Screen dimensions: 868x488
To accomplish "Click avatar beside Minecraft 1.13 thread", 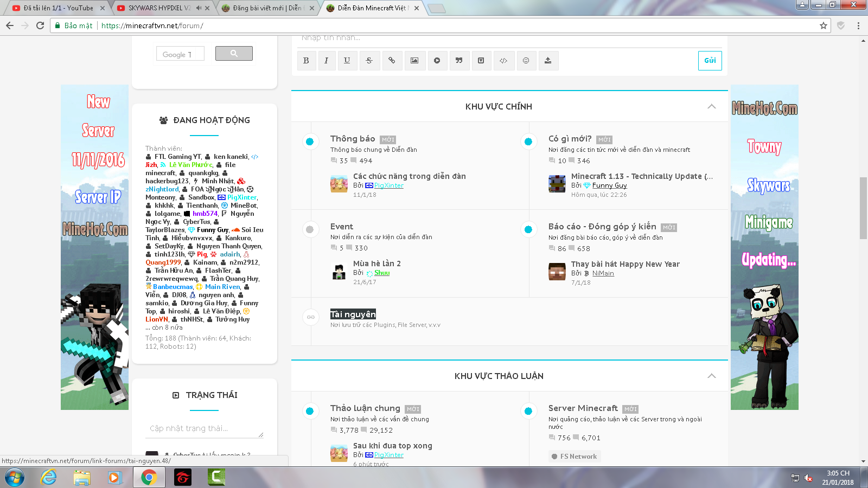I will [x=557, y=184].
